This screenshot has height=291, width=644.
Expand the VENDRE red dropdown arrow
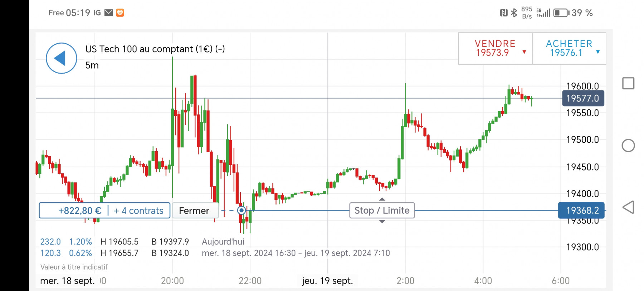pyautogui.click(x=525, y=52)
